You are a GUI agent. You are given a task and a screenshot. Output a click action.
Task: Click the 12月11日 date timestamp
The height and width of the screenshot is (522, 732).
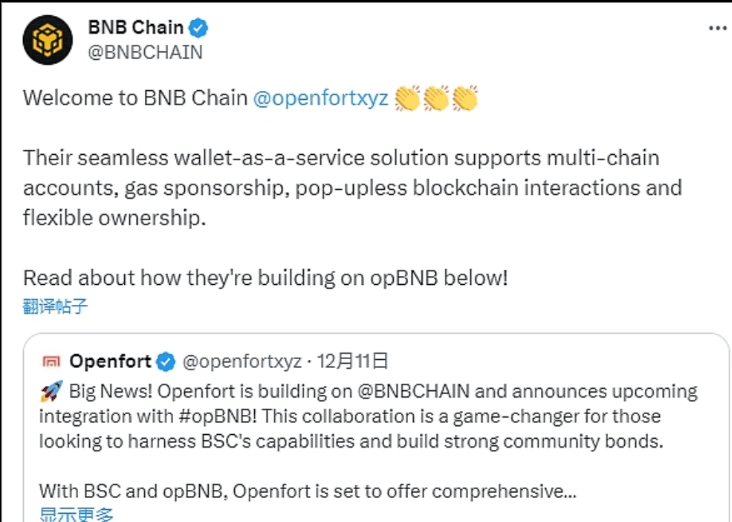[x=353, y=361]
